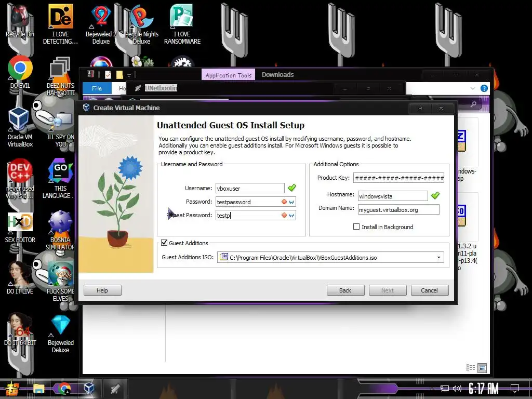
Task: Click the Explorer help question mark icon
Action: [484, 88]
